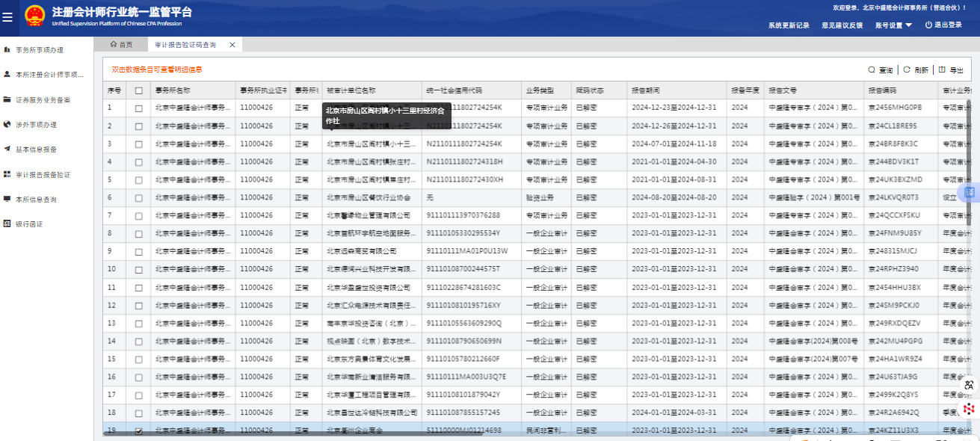The width and height of the screenshot is (980, 441).
Task: Check the checkbox for row 1
Action: click(x=138, y=108)
